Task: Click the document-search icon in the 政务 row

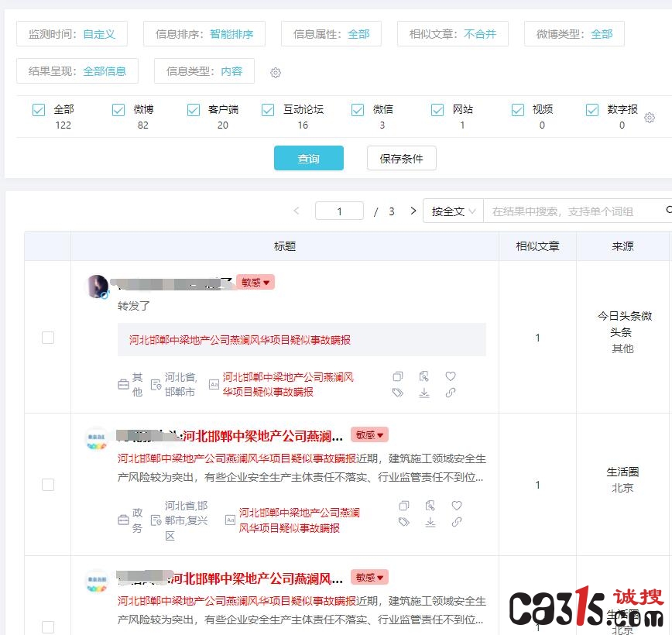Action: 430,506
